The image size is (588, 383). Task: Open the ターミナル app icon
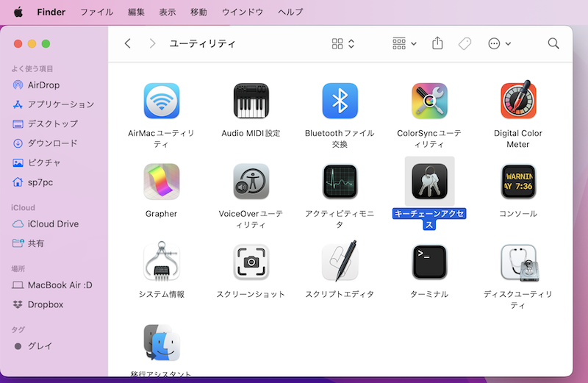tap(429, 262)
